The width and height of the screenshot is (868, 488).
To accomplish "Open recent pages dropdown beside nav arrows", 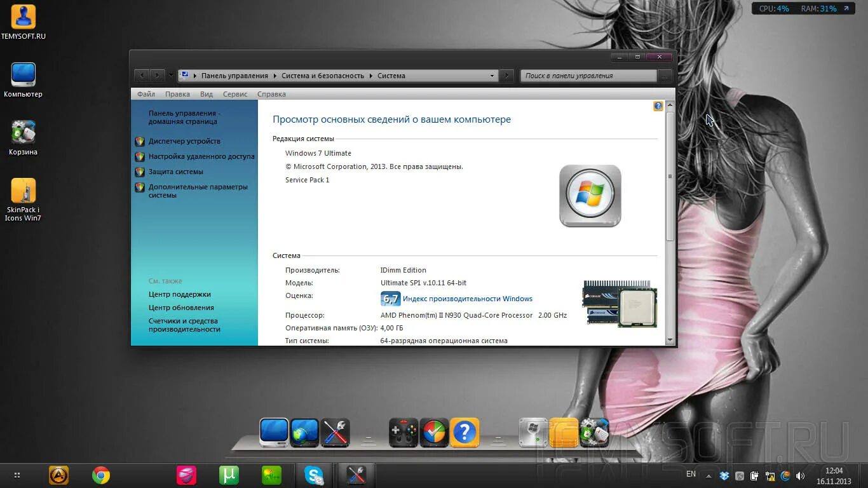I will pyautogui.click(x=171, y=76).
